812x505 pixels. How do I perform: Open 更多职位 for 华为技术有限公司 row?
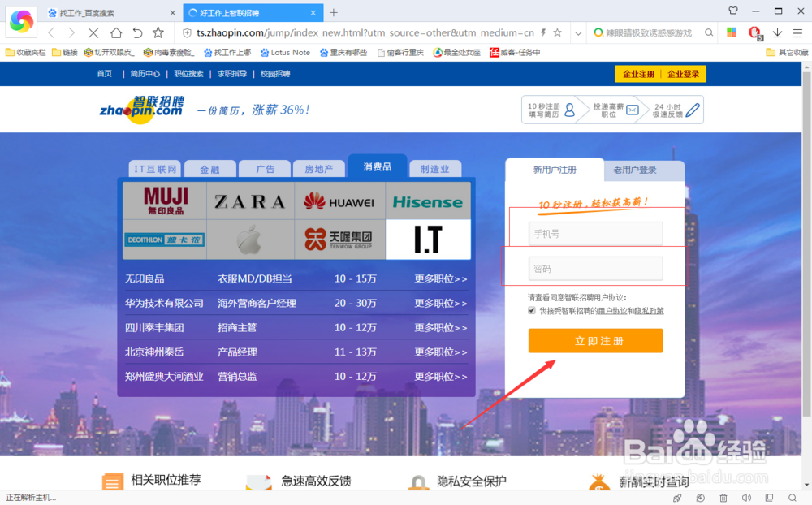pyautogui.click(x=440, y=303)
